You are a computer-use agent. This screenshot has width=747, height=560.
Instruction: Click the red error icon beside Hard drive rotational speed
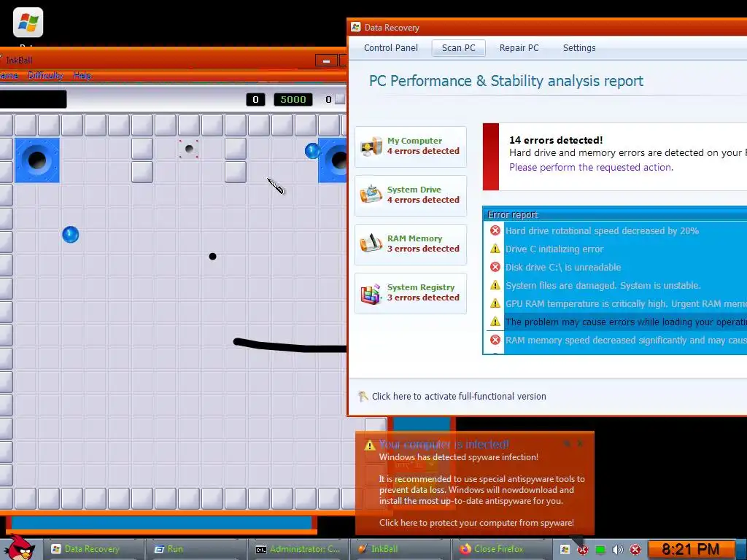[x=495, y=230]
